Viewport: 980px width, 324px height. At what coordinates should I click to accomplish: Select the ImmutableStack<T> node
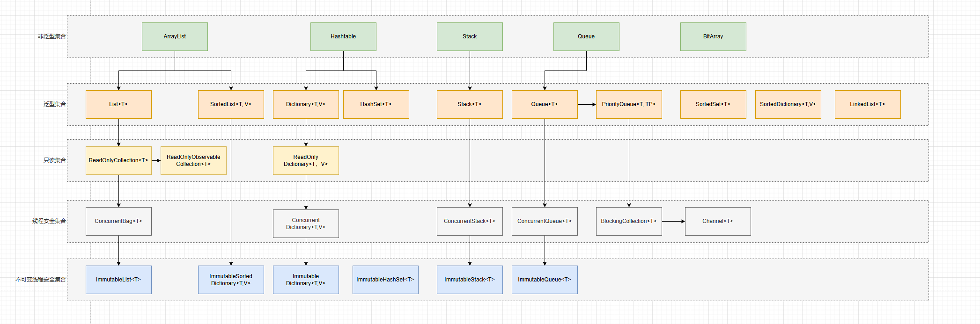pyautogui.click(x=470, y=280)
